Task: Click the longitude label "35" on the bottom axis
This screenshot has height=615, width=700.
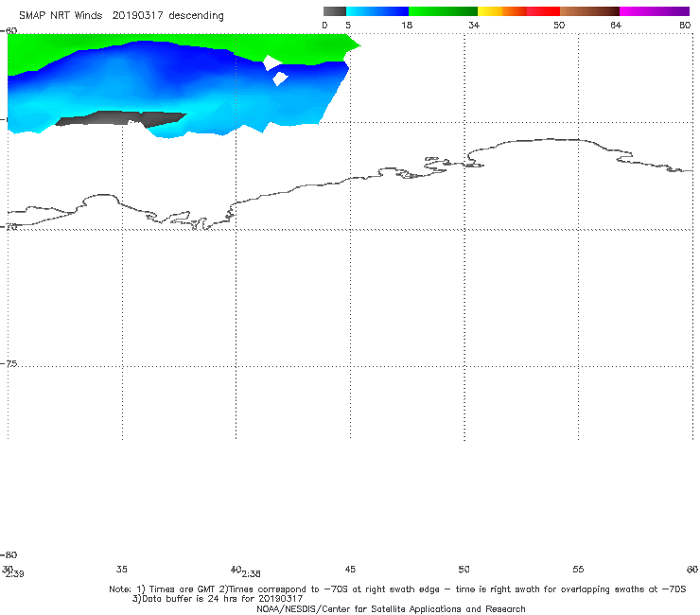Action: [122, 569]
